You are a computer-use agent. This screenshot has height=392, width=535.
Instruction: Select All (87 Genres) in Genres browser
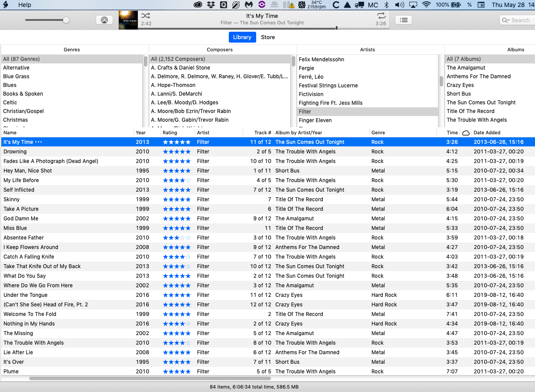[x=72, y=59]
